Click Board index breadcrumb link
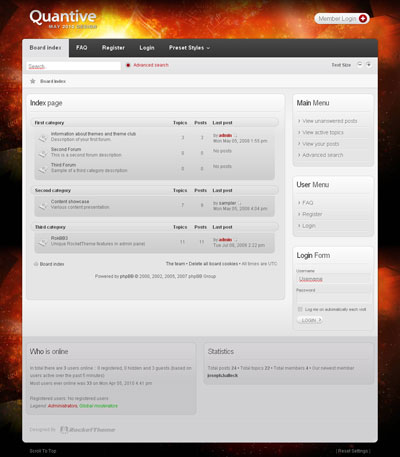Image resolution: width=400 pixels, height=457 pixels. coord(53,81)
